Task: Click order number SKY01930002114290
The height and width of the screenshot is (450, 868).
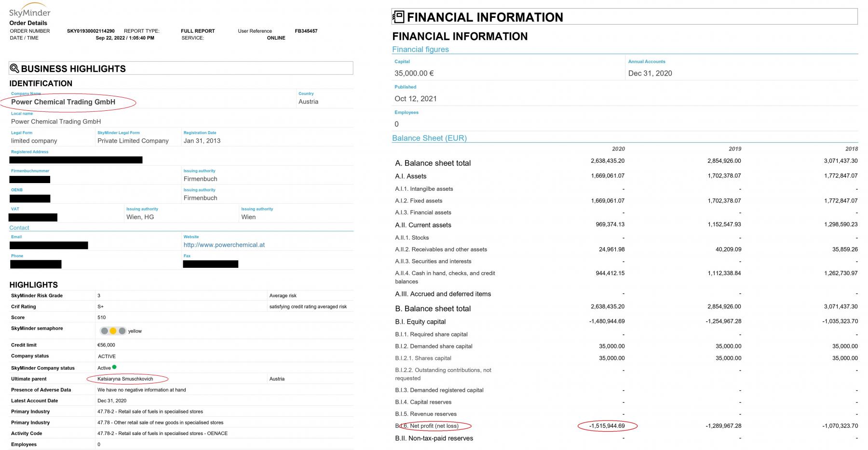Action: [91, 31]
